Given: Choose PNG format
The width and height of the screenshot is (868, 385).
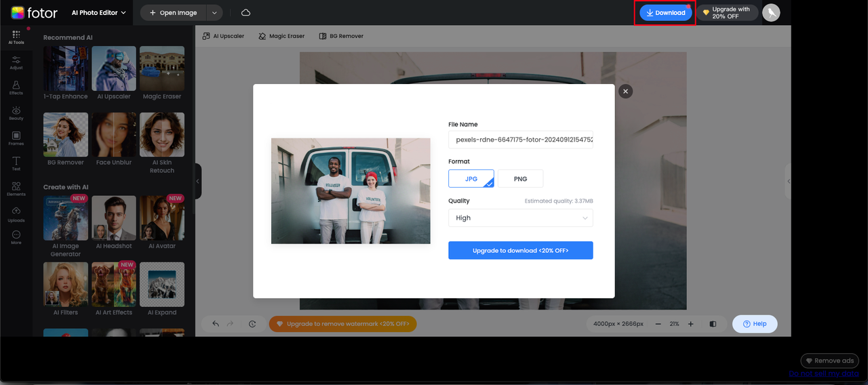Looking at the screenshot, I should tap(520, 179).
